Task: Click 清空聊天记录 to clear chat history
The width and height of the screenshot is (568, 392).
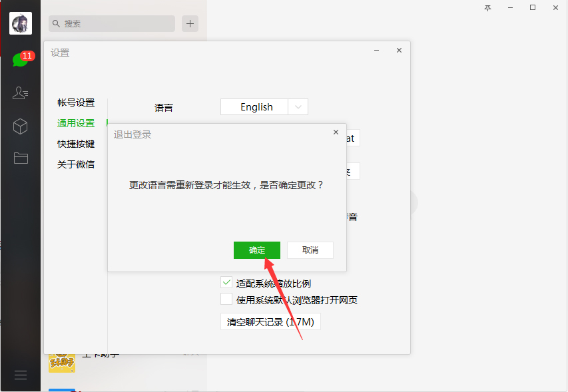Action: coord(270,321)
